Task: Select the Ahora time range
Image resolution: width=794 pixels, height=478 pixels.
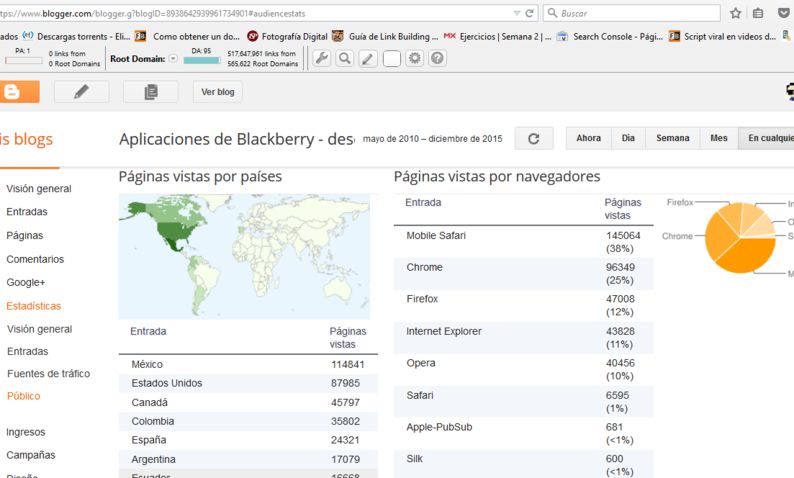Action: click(x=588, y=138)
